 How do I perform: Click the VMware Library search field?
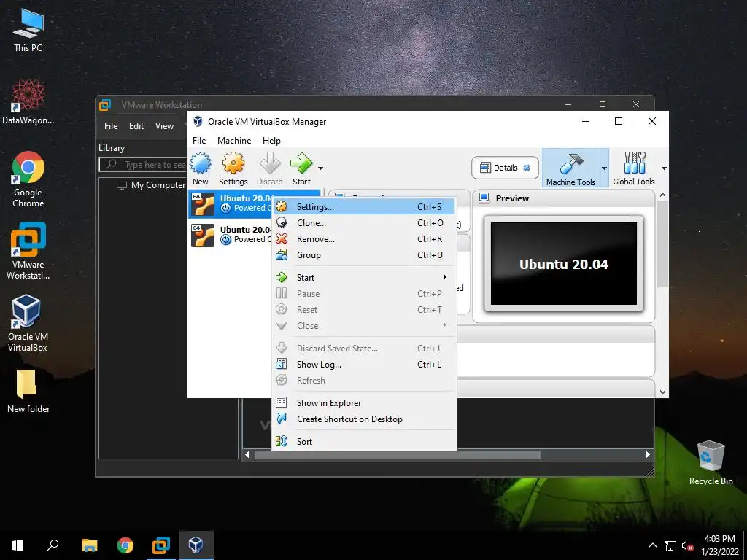(142, 164)
